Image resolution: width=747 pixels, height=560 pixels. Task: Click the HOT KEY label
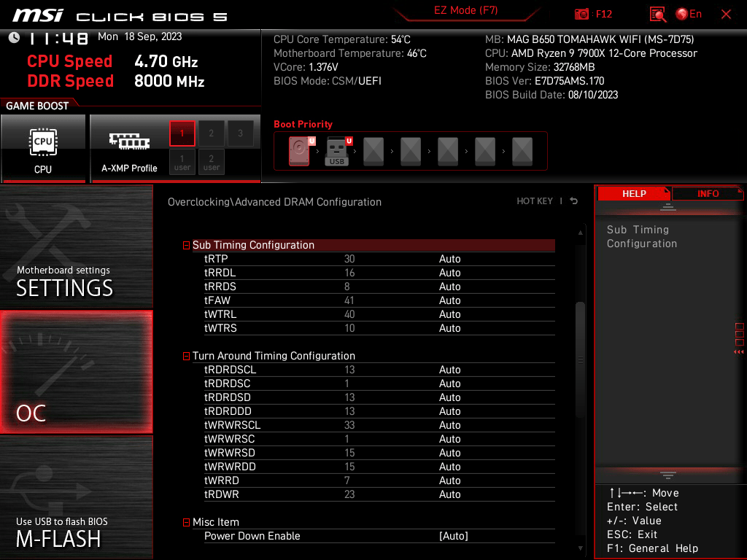(535, 201)
